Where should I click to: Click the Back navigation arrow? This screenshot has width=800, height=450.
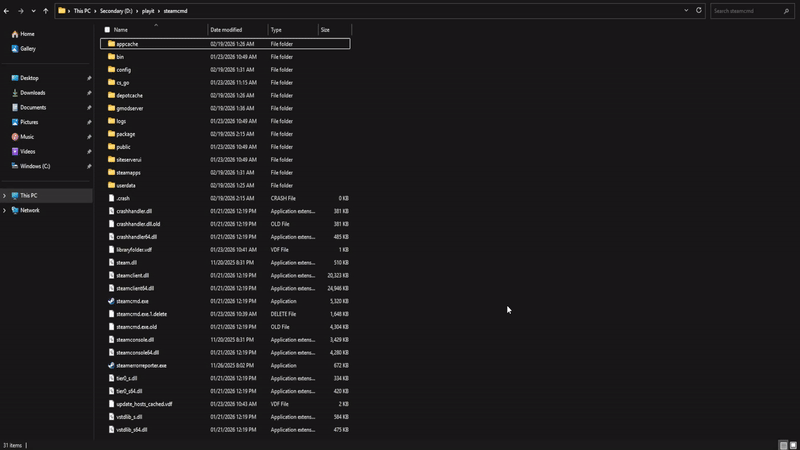(x=6, y=11)
